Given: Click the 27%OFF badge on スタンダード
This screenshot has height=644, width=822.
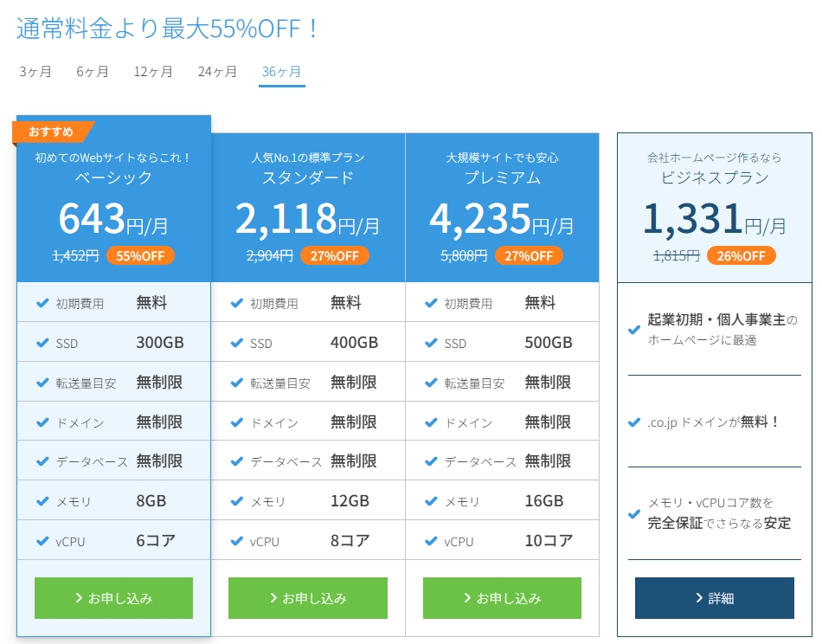Looking at the screenshot, I should 335,255.
